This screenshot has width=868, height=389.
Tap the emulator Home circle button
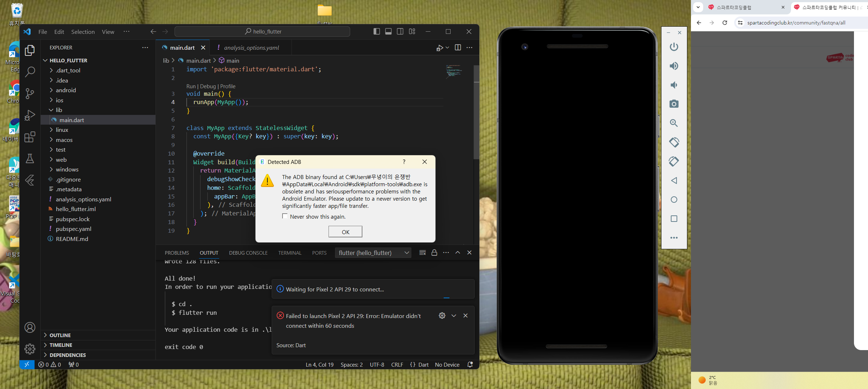[x=674, y=200]
